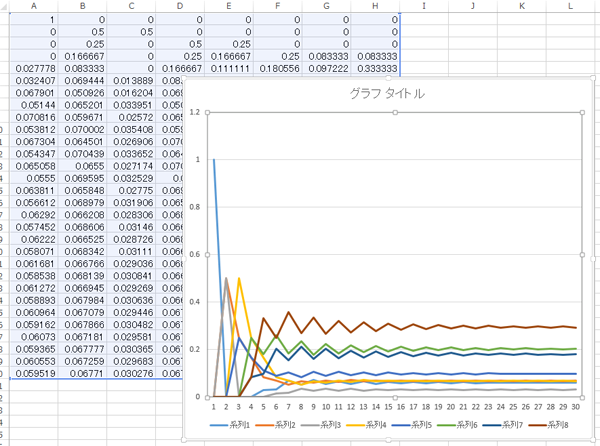This screenshot has width=600, height=446.
Task: Click cell C2 containing 0.5
Action: pyautogui.click(x=131, y=32)
